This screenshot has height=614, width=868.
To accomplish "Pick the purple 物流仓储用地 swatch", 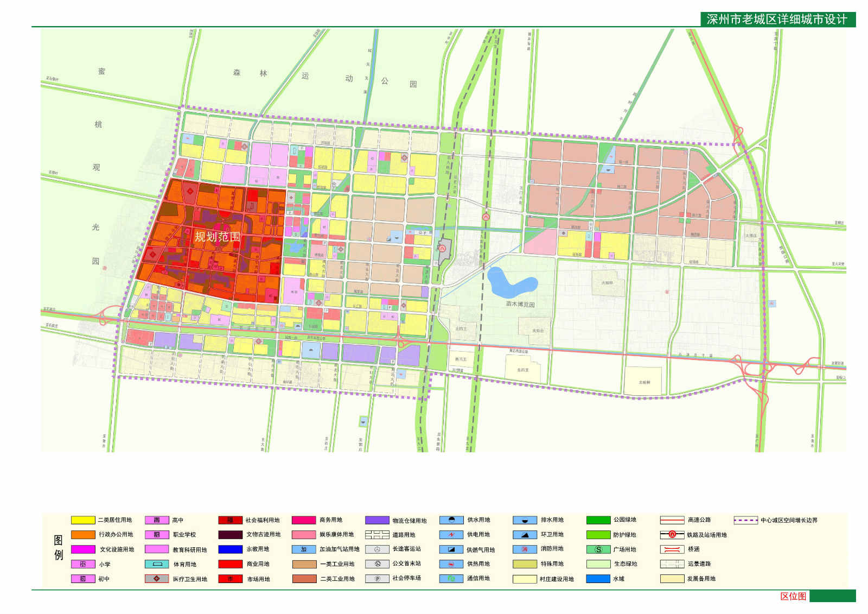I will point(377,520).
